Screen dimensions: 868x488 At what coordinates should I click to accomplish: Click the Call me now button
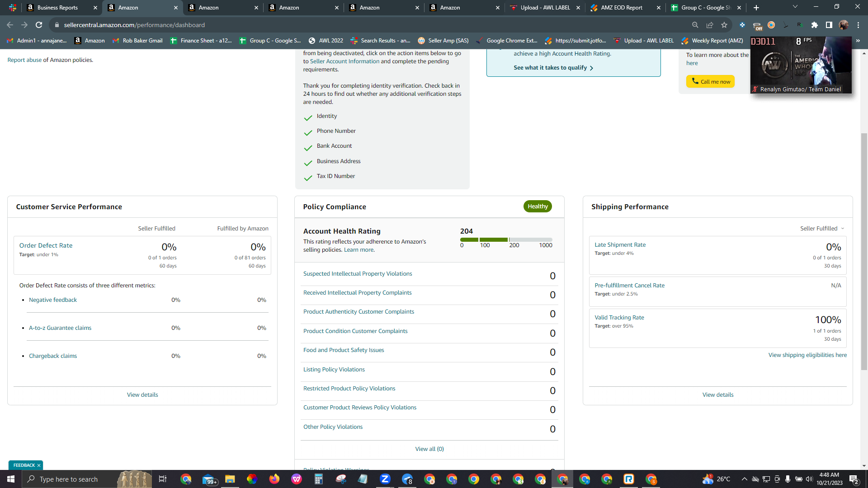710,81
